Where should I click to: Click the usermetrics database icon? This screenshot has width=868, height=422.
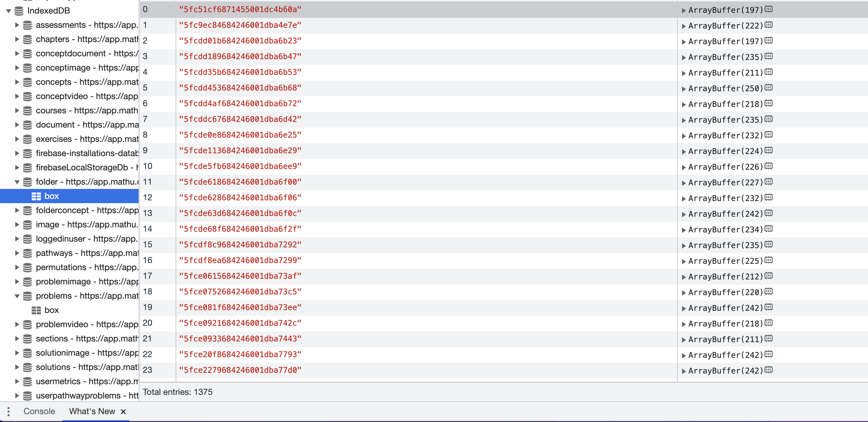coord(27,382)
